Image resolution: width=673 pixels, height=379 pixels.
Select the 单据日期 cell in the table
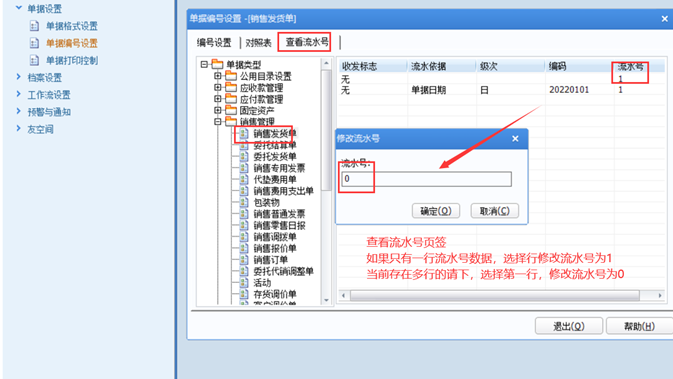point(429,90)
